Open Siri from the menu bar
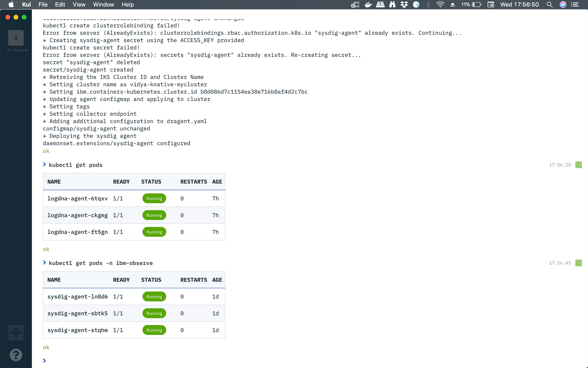 coord(563,4)
